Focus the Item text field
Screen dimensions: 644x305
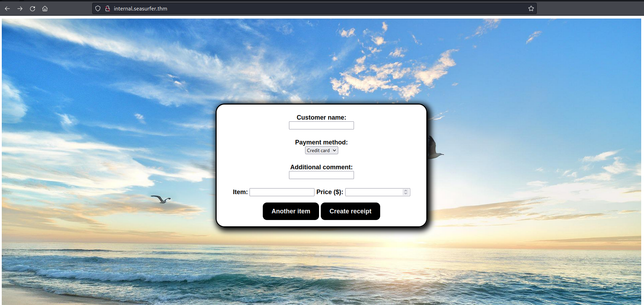[282, 192]
